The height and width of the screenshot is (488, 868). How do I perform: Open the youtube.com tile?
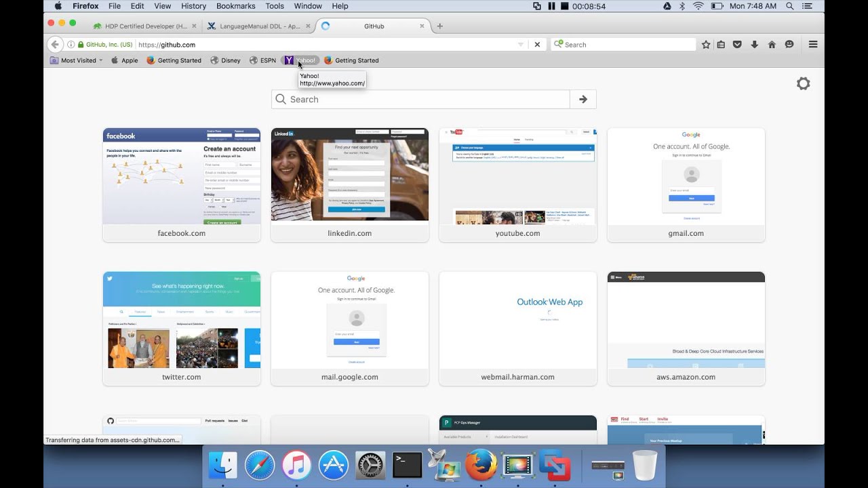click(x=518, y=185)
